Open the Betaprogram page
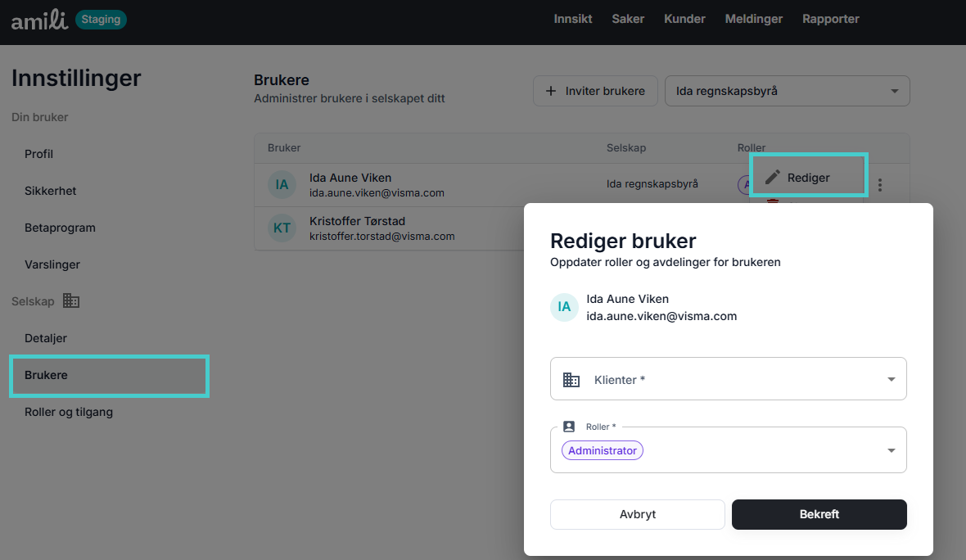The height and width of the screenshot is (560, 966). pos(60,228)
